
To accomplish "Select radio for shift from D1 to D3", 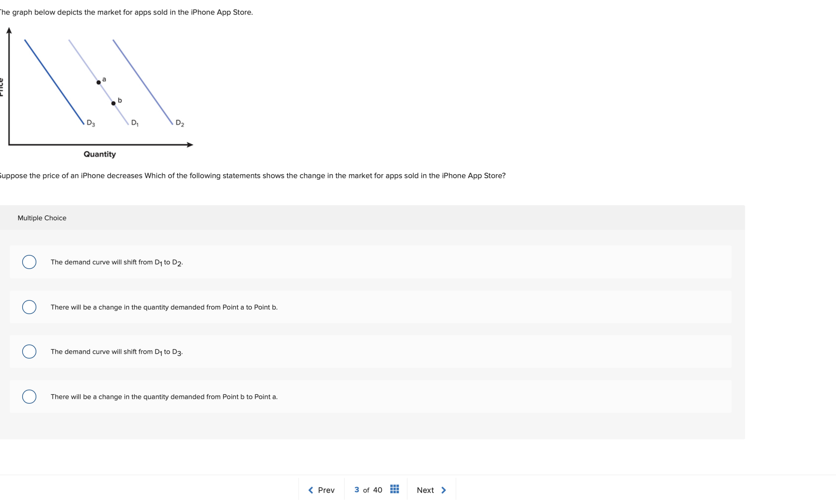I will [x=29, y=351].
